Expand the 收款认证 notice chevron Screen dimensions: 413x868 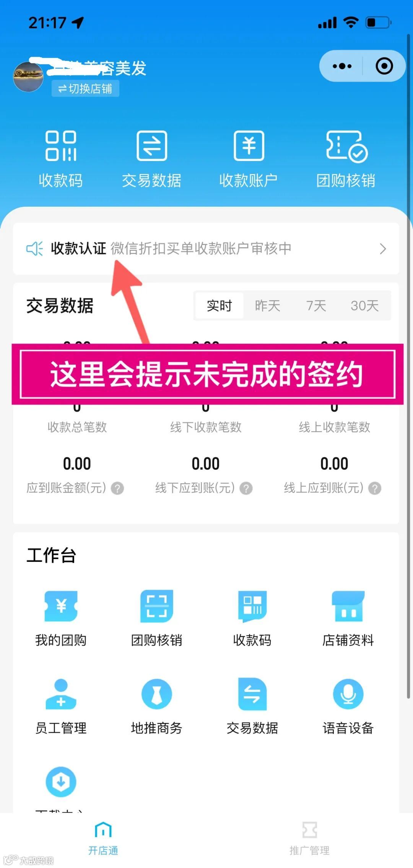(383, 249)
